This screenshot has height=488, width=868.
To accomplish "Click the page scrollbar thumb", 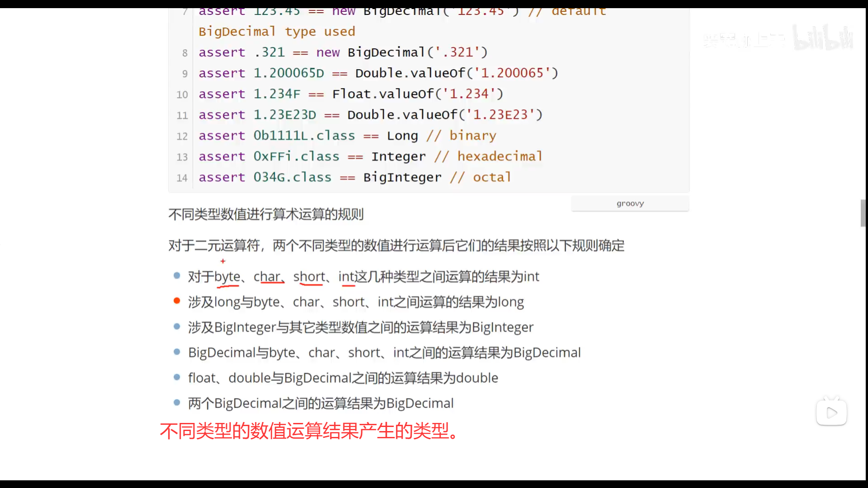I will click(863, 212).
